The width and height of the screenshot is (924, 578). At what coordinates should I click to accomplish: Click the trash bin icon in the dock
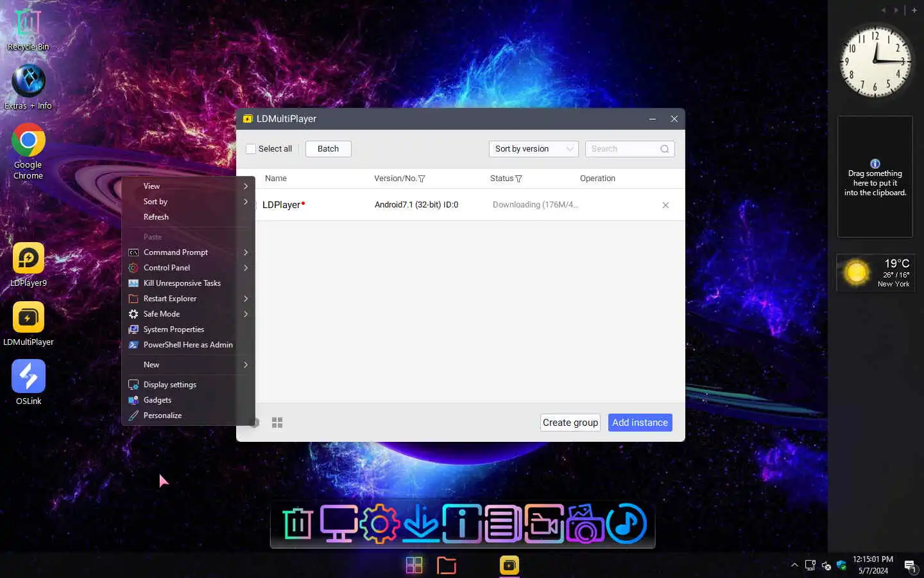click(298, 524)
